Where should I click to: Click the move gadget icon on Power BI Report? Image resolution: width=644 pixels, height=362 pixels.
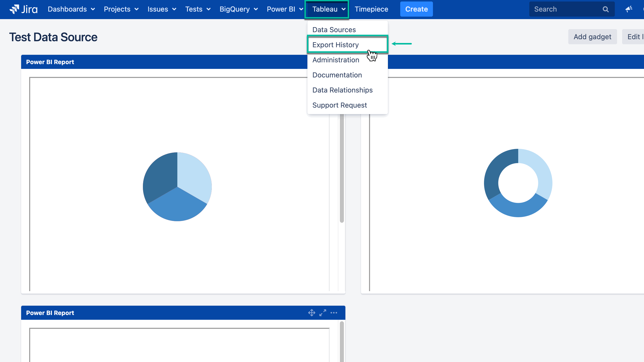click(311, 312)
